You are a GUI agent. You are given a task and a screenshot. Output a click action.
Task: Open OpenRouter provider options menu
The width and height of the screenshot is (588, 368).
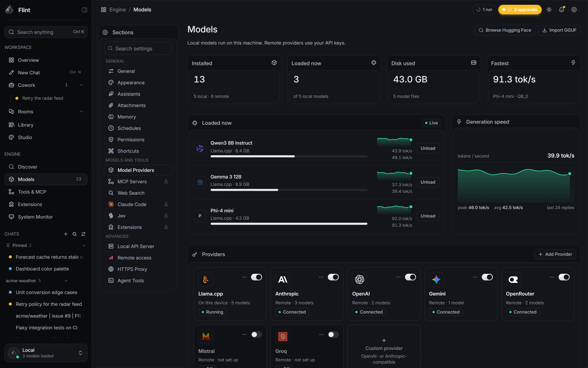point(552,277)
